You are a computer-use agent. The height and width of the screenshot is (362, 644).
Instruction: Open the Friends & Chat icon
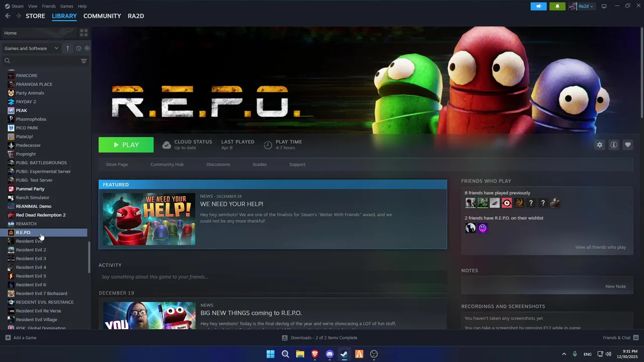[636, 338]
